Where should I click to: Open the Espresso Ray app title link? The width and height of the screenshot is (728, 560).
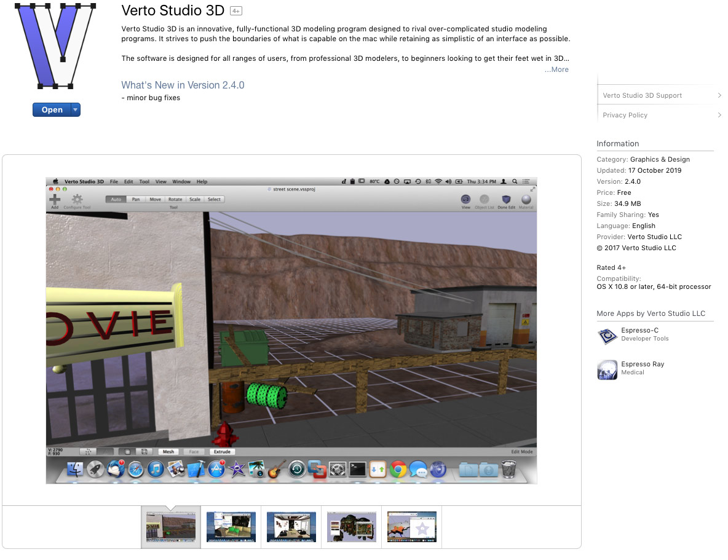pyautogui.click(x=643, y=364)
